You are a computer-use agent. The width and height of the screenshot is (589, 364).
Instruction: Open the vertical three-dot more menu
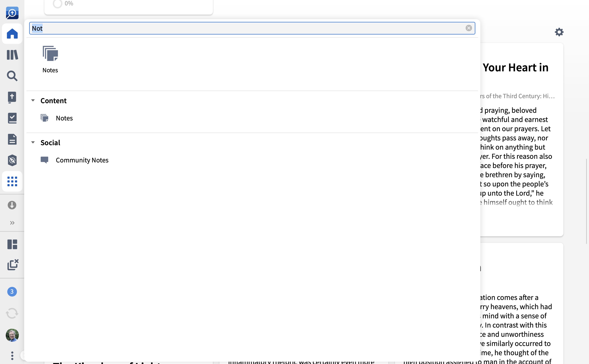12,356
